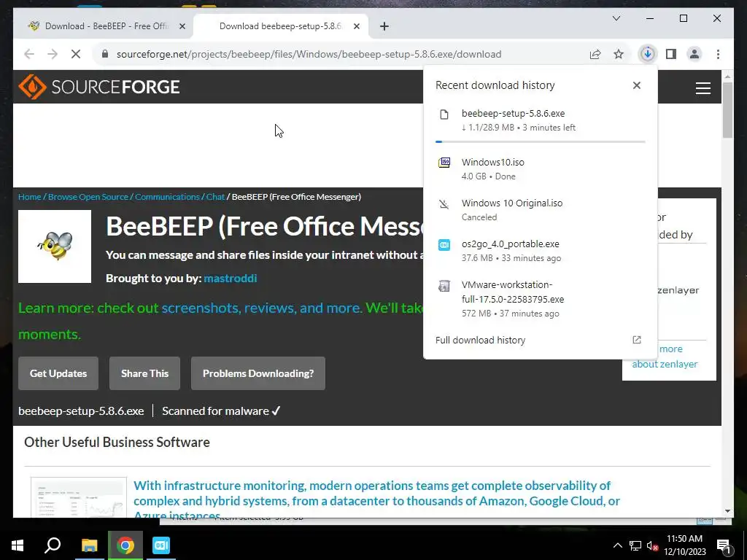Select the Download beebeep-setup-5.8.6 tab
This screenshot has width=747, height=560.
tap(281, 26)
